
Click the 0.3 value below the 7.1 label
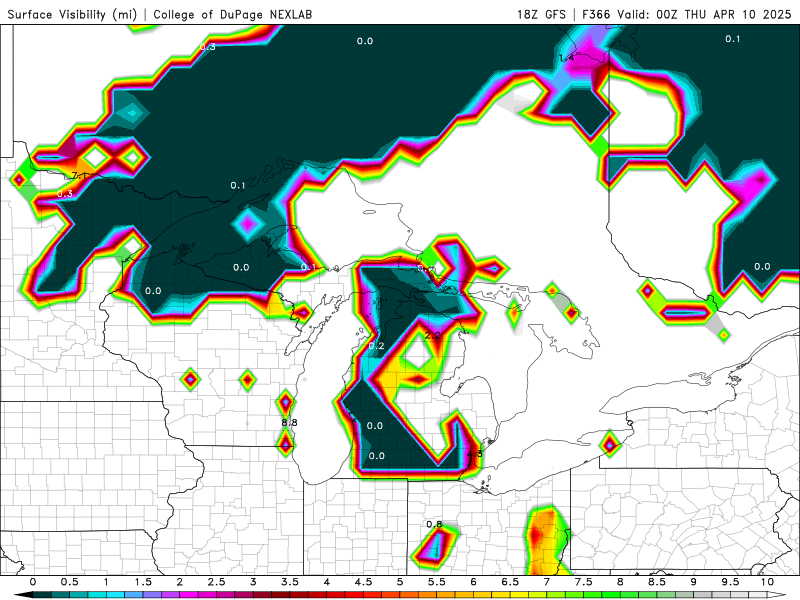(64, 193)
